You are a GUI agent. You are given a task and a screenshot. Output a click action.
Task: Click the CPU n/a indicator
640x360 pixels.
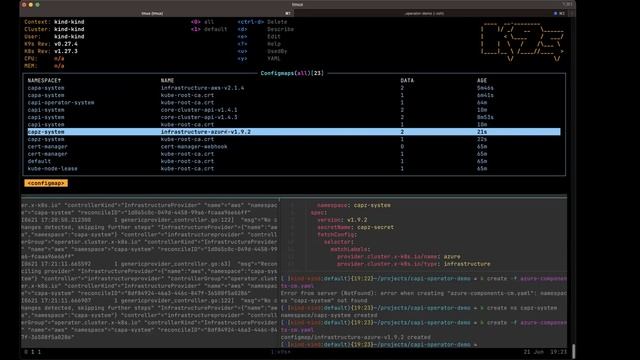tap(44, 59)
